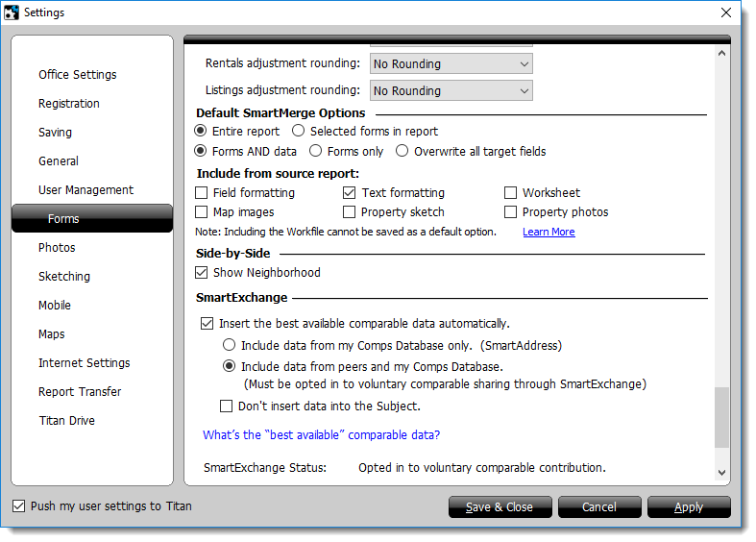Click the Settings app icon in title bar
This screenshot has height=542, width=756.
point(12,12)
